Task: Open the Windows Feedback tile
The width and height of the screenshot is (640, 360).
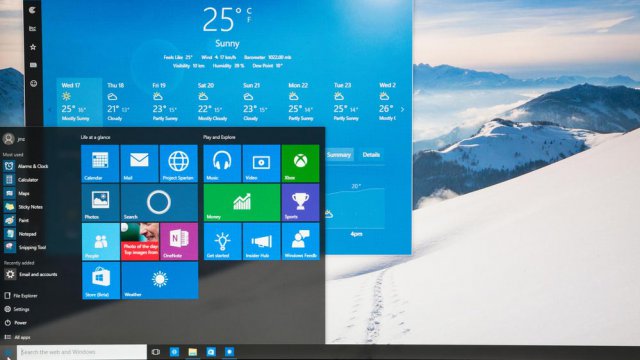Action: click(300, 242)
